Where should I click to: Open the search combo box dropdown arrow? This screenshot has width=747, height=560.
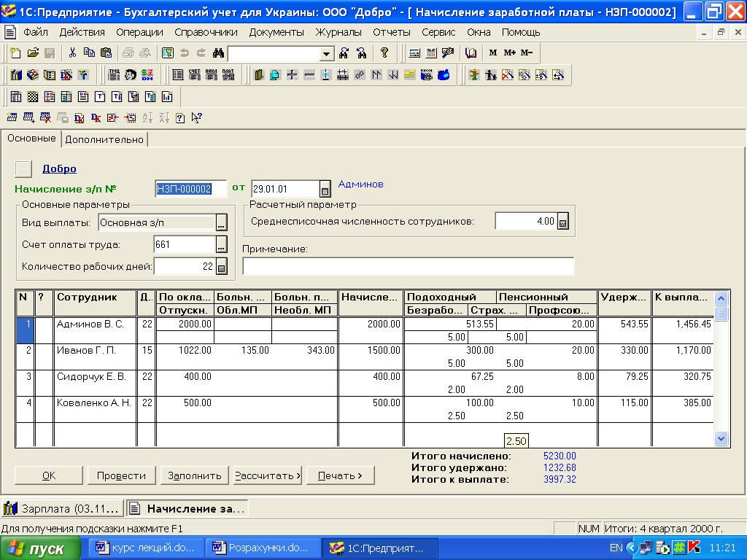click(326, 54)
